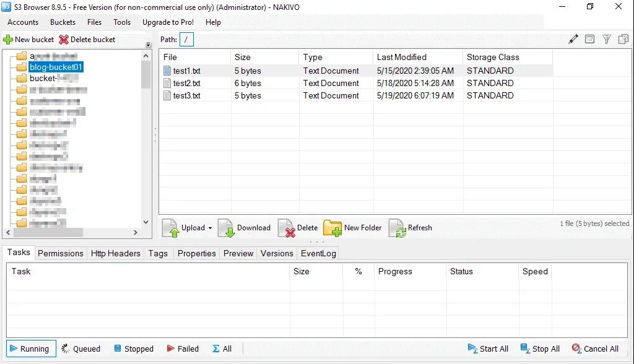Click the Download button
The width and height of the screenshot is (634, 364).
click(x=244, y=228)
